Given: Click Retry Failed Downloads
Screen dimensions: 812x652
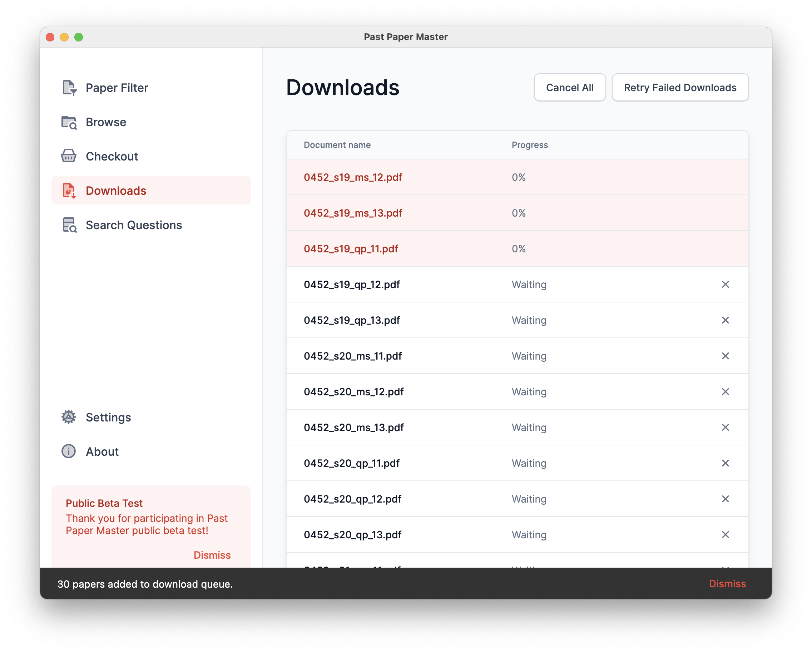Looking at the screenshot, I should [680, 88].
